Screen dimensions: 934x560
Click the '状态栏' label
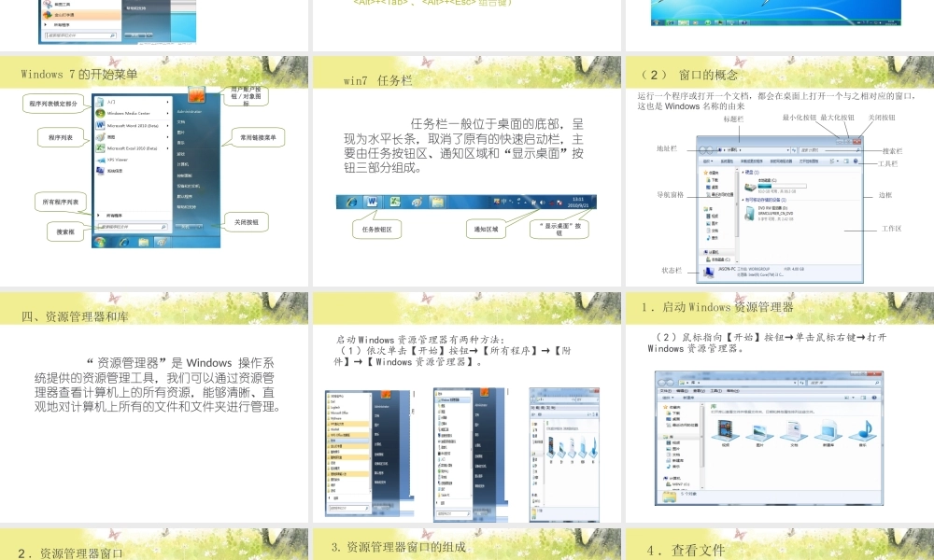click(x=672, y=270)
